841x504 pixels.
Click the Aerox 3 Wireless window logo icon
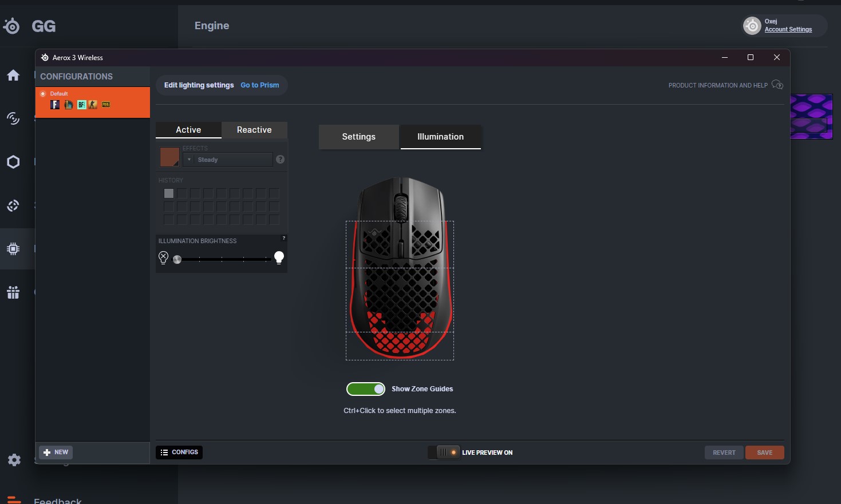click(45, 57)
